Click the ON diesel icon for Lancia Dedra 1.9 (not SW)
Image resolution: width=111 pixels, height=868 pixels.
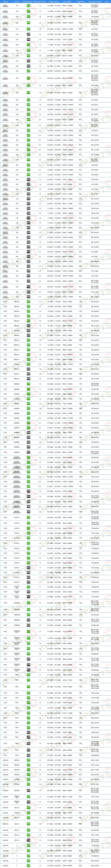(x=28, y=790)
